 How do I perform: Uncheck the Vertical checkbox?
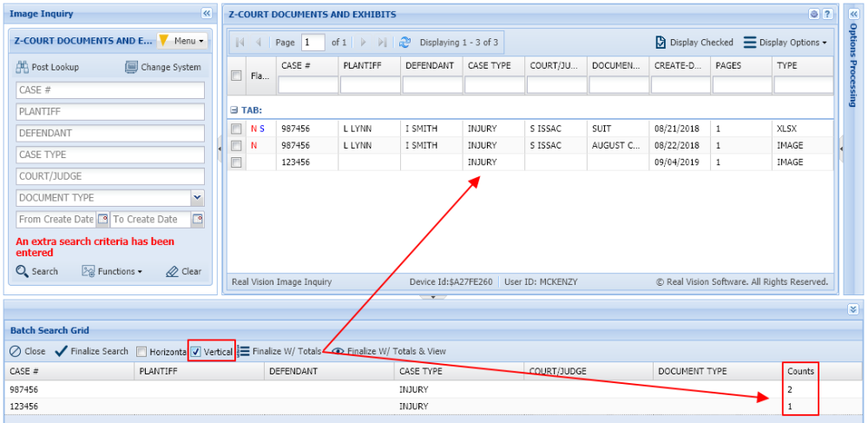(195, 352)
